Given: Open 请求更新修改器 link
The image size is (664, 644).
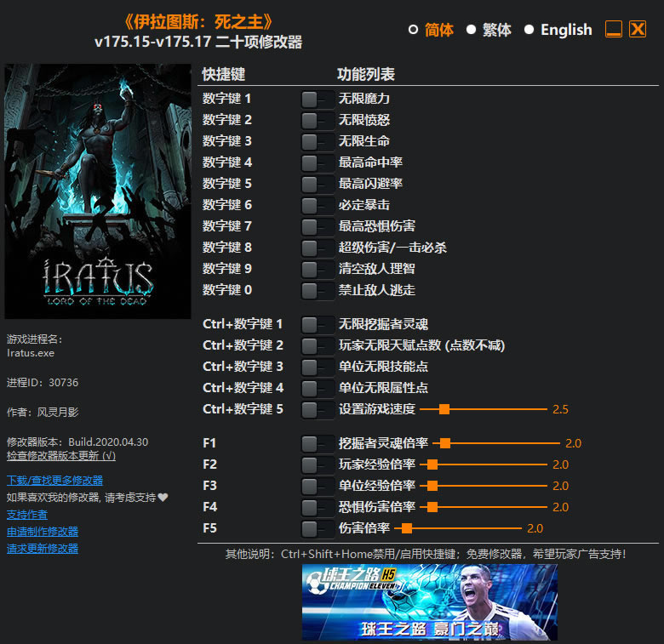Looking at the screenshot, I should pyautogui.click(x=43, y=549).
